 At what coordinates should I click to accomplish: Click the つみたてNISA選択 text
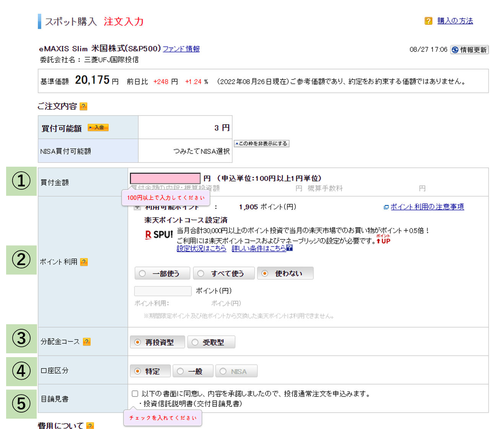coord(202,151)
